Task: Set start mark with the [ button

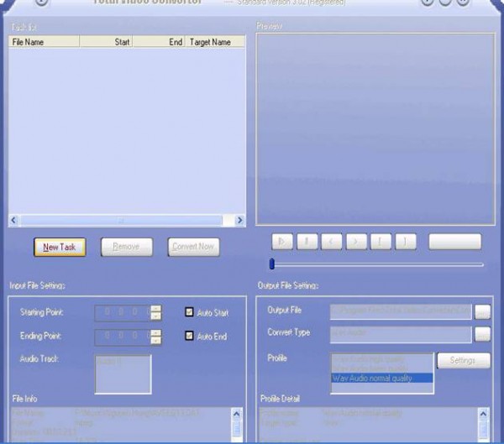Action: click(381, 242)
